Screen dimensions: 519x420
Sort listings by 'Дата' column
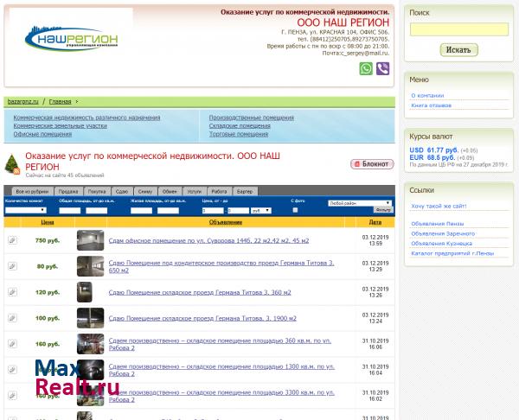[375, 222]
